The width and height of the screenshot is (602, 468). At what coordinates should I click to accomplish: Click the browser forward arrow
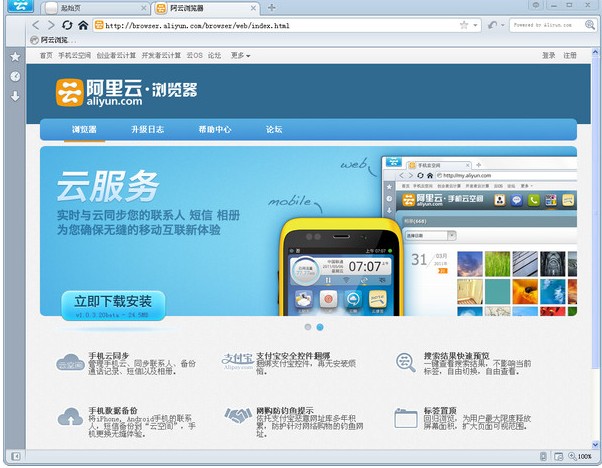point(51,25)
